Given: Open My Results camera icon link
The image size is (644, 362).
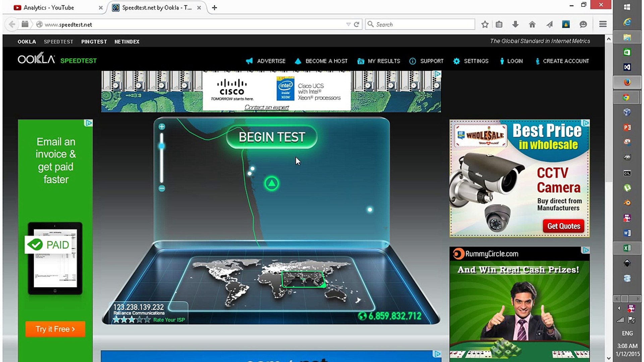Looking at the screenshot, I should (x=361, y=61).
